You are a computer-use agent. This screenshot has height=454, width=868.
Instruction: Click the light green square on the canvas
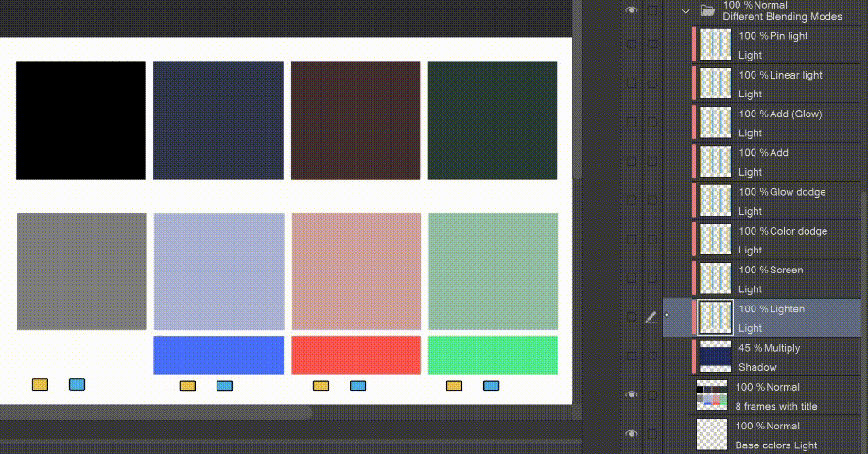point(494,271)
